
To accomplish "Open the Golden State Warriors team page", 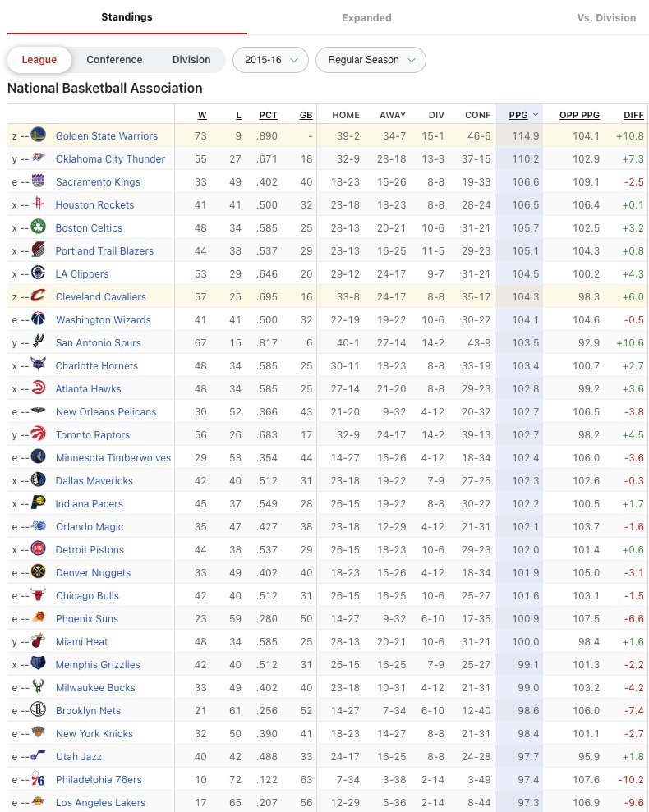I will tap(106, 135).
